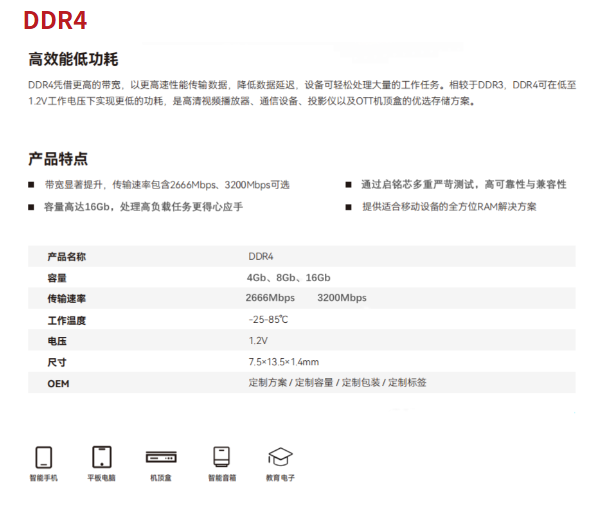Click the OEM value 定制方案 / 定制容量
The height and width of the screenshot is (513, 599).
coord(337,382)
